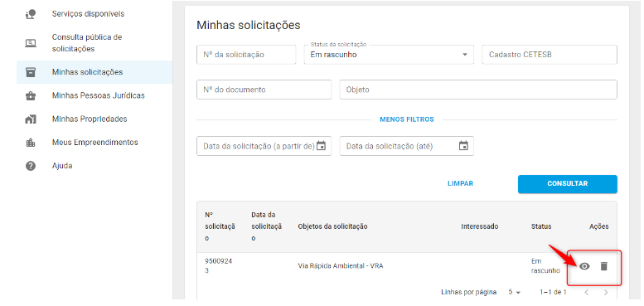This screenshot has height=306, width=644.
Task: Click the Minhas Propriedades house icon
Action: point(31,119)
